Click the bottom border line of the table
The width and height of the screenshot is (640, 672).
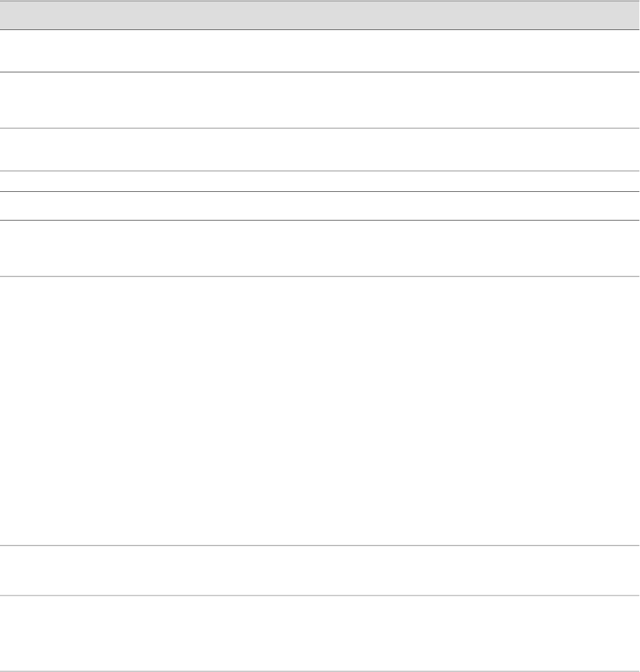(320, 671)
